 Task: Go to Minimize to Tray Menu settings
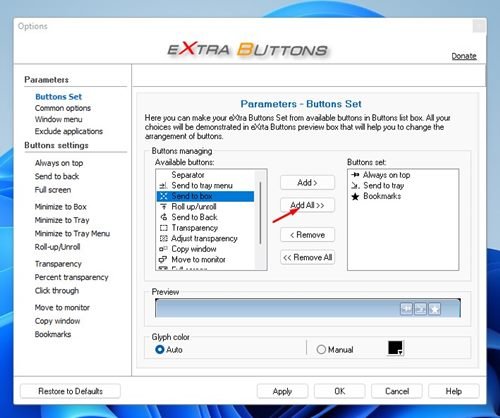[x=72, y=234]
